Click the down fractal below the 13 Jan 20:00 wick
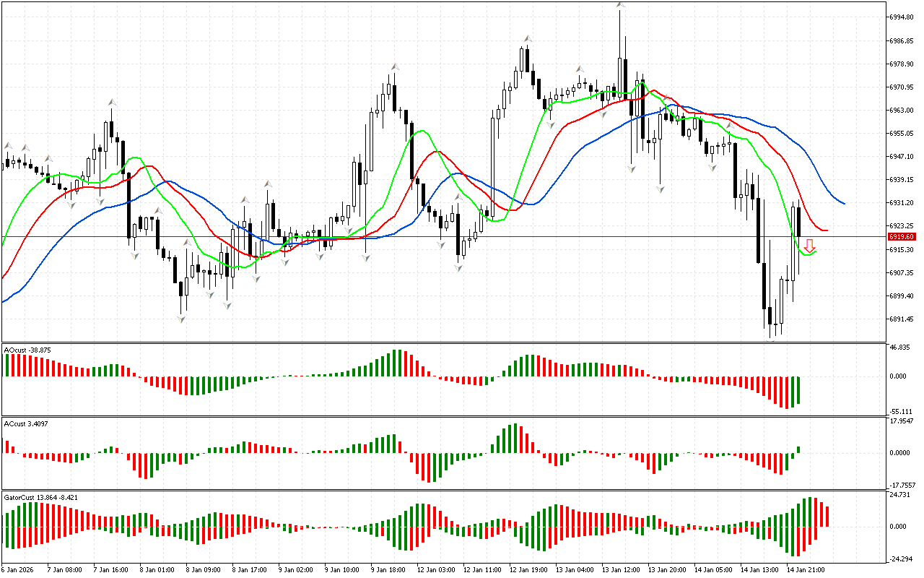The height and width of the screenshot is (578, 924). coord(660,189)
